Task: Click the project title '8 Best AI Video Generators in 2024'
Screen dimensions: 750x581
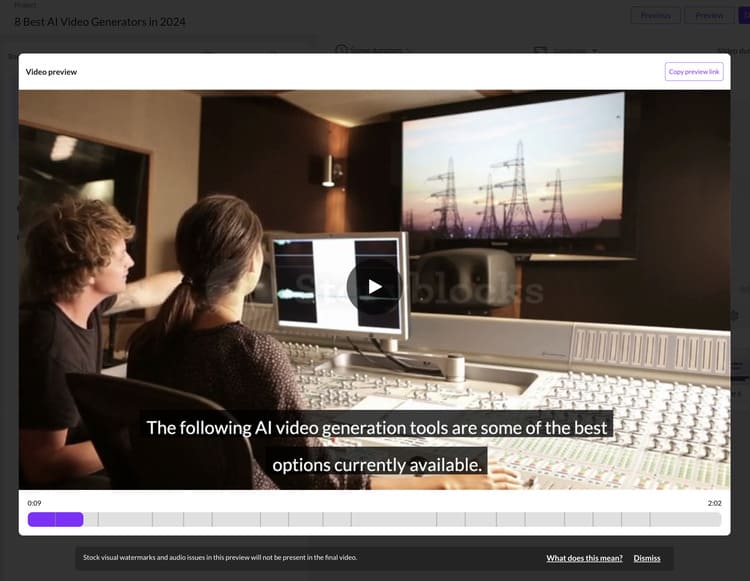Action: click(99, 22)
